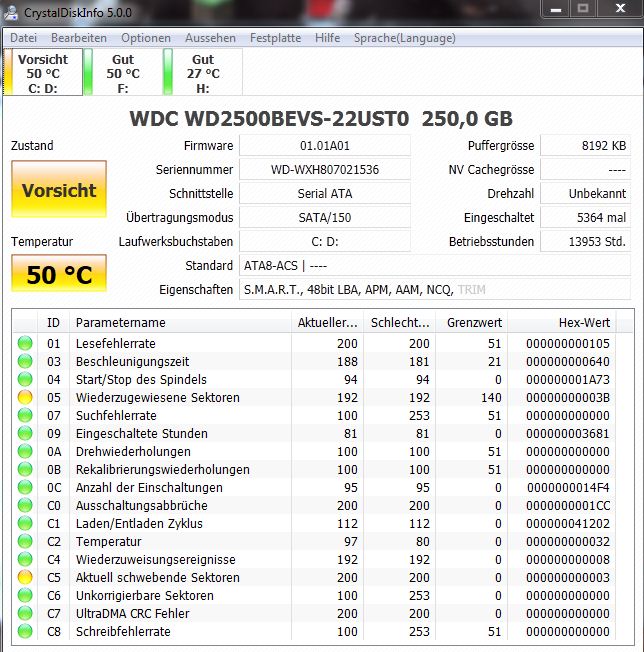Click the Drehzahl field Unbekannt
Screen dimensions: 644x652
tap(585, 193)
